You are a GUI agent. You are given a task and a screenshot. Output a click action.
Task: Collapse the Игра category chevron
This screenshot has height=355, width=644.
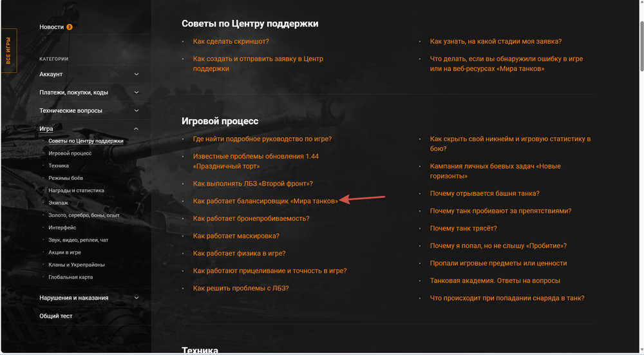tap(137, 129)
